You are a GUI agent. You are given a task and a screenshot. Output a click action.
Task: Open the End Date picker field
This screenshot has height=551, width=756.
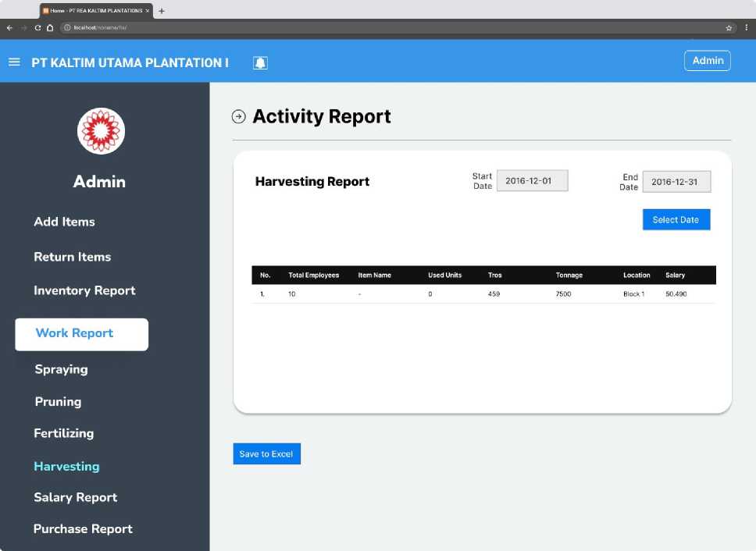pos(676,182)
